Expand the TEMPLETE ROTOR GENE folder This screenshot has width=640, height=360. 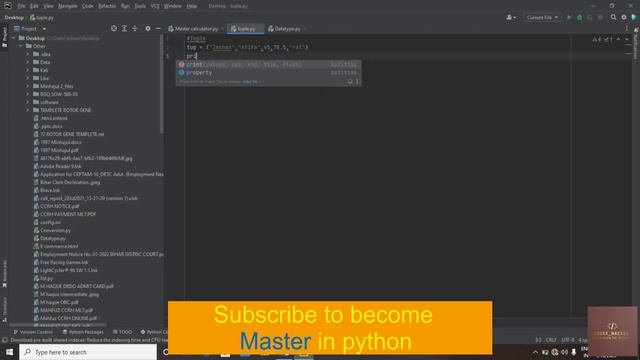click(28, 110)
